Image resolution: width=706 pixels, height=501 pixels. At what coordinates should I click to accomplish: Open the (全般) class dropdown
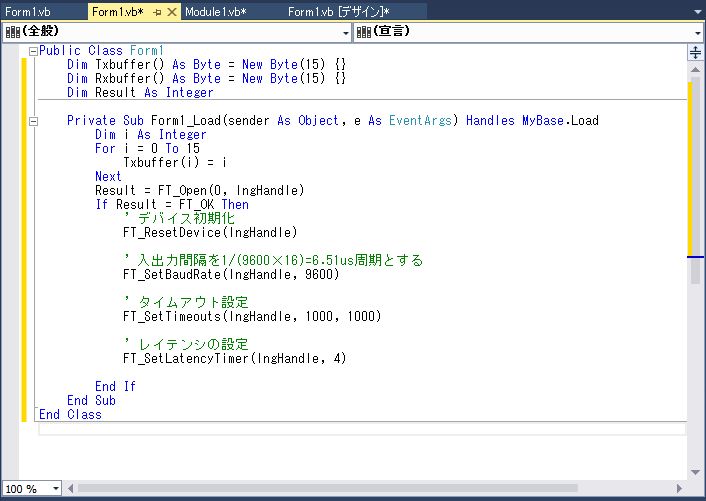(177, 32)
